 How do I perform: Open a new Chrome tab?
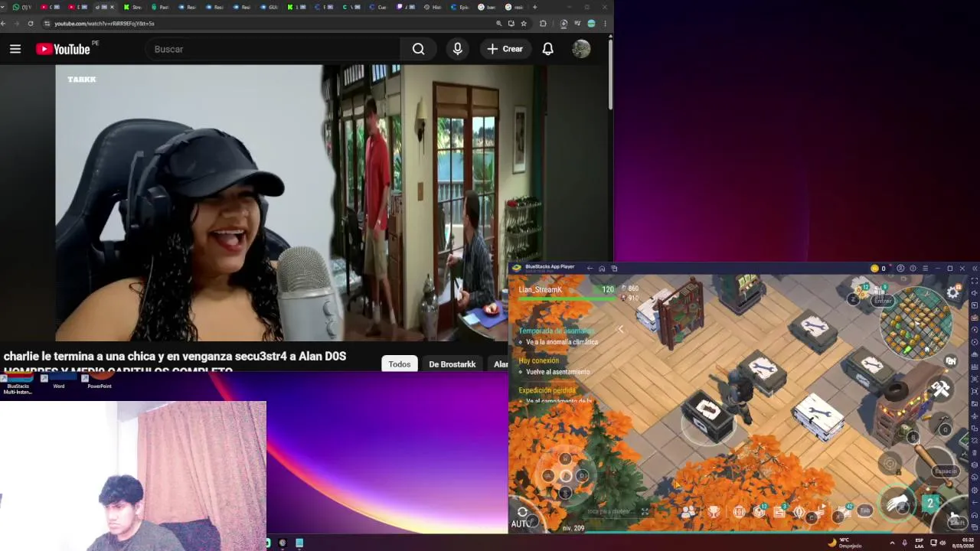coord(534,7)
